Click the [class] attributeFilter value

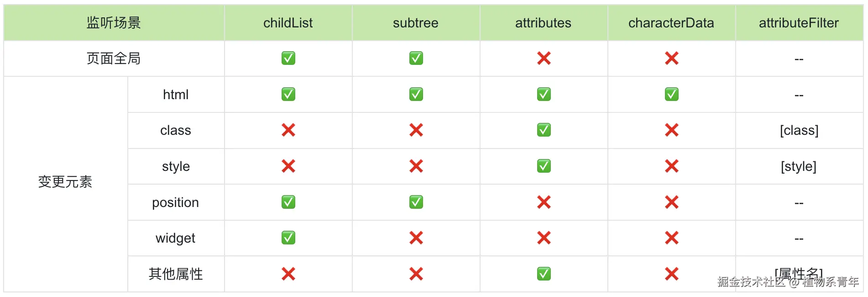tap(799, 130)
